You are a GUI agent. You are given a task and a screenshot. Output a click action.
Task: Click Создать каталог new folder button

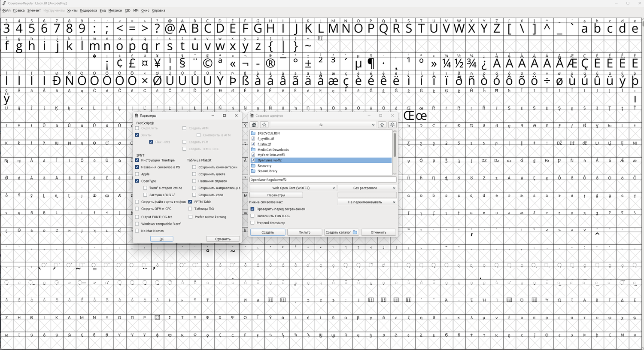click(341, 232)
